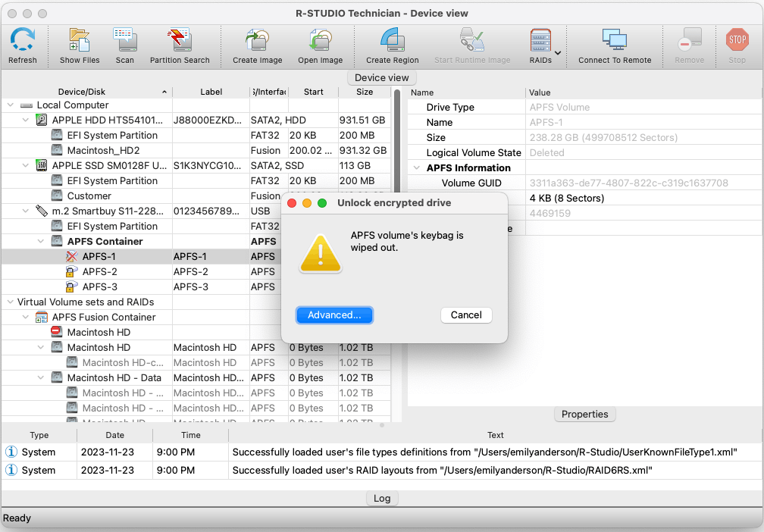Open the Properties tab
Image resolution: width=764 pixels, height=532 pixels.
pyautogui.click(x=584, y=414)
